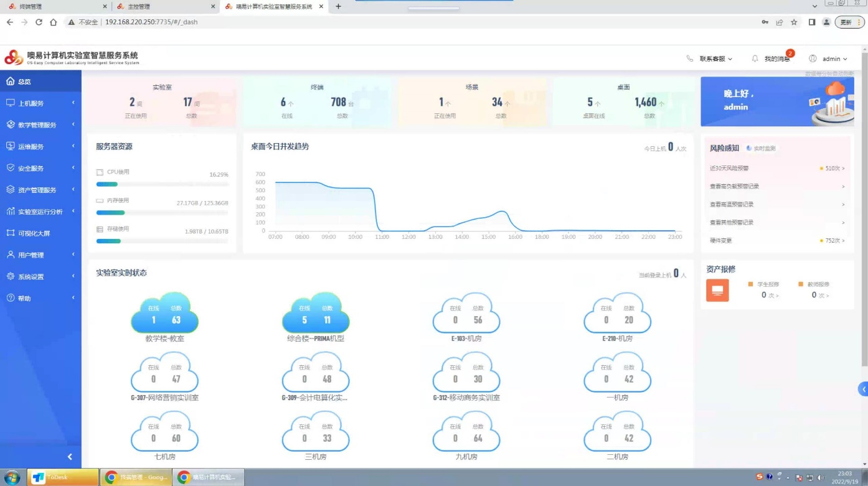Click the 教学楼-教室 cloud icon
The width and height of the screenshot is (868, 486).
coord(164,314)
